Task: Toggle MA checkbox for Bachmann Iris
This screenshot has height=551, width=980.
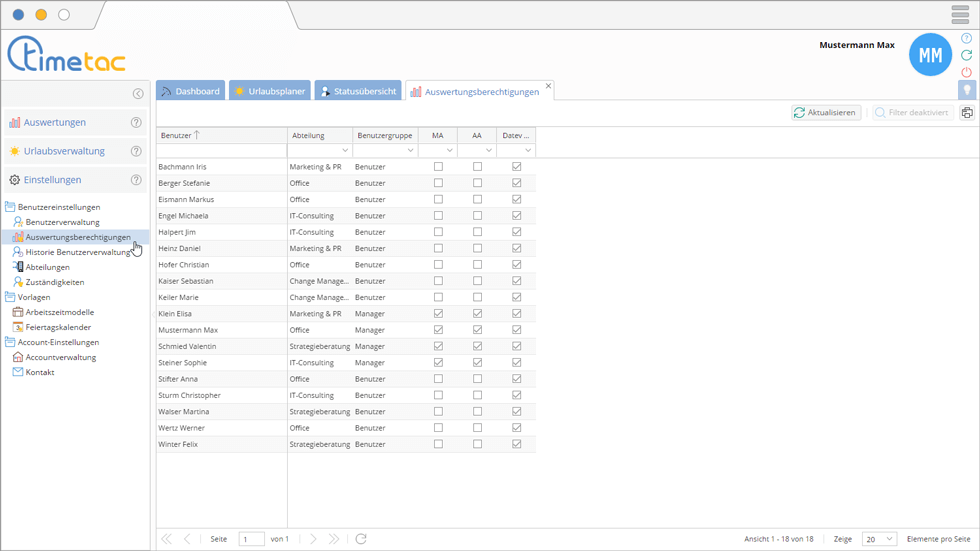Action: [x=438, y=167]
